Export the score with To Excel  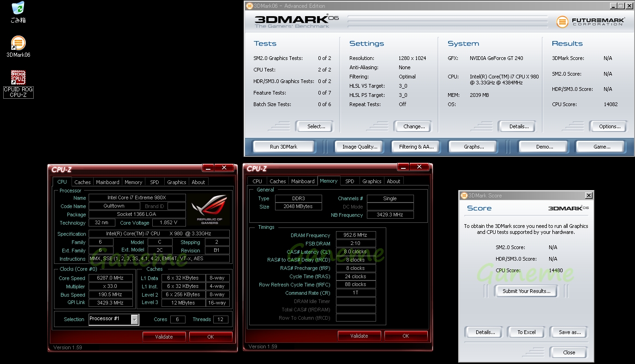527,332
